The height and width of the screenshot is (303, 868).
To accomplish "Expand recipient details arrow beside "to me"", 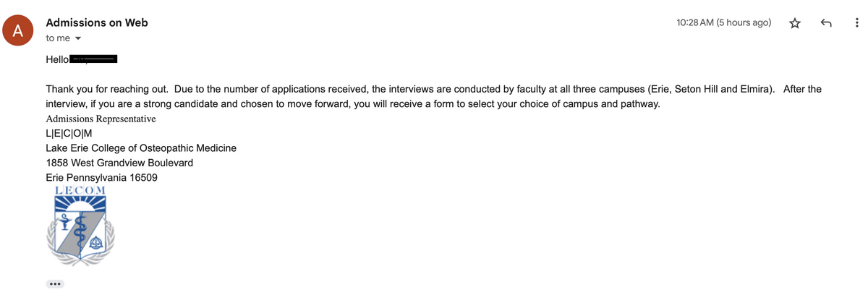I will [x=78, y=38].
